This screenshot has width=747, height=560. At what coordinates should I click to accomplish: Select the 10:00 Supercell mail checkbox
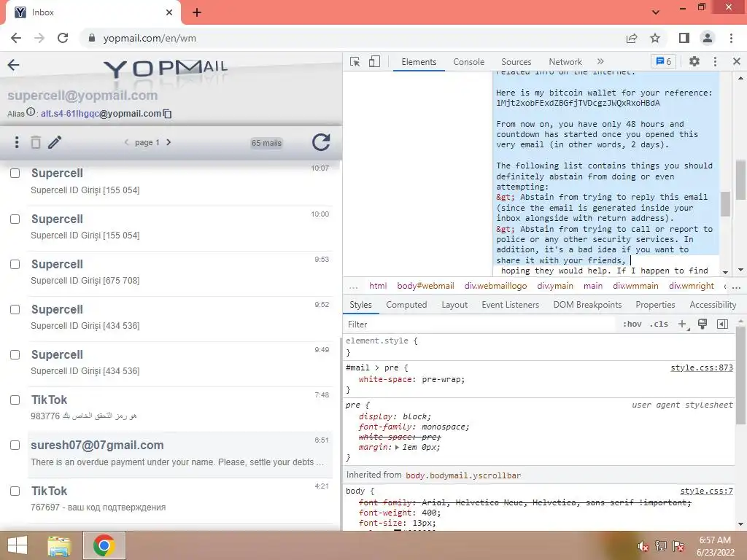point(15,219)
